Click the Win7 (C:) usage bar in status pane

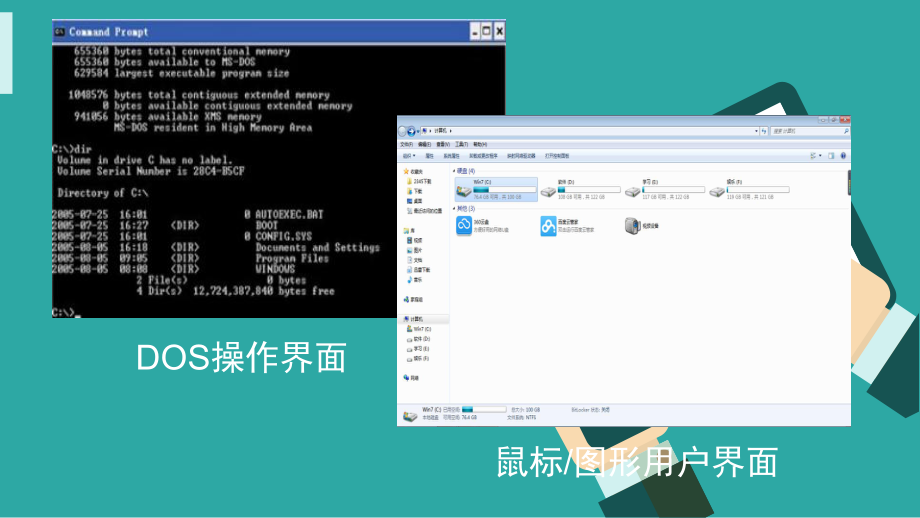(x=484, y=409)
